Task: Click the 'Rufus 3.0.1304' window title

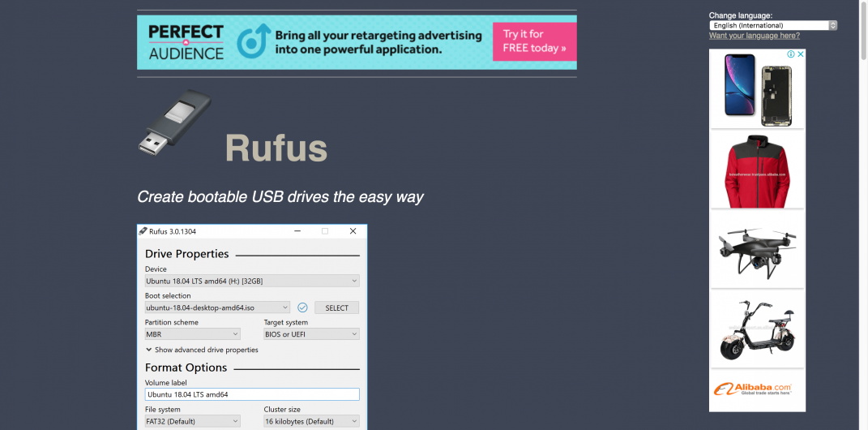Action: 172,231
